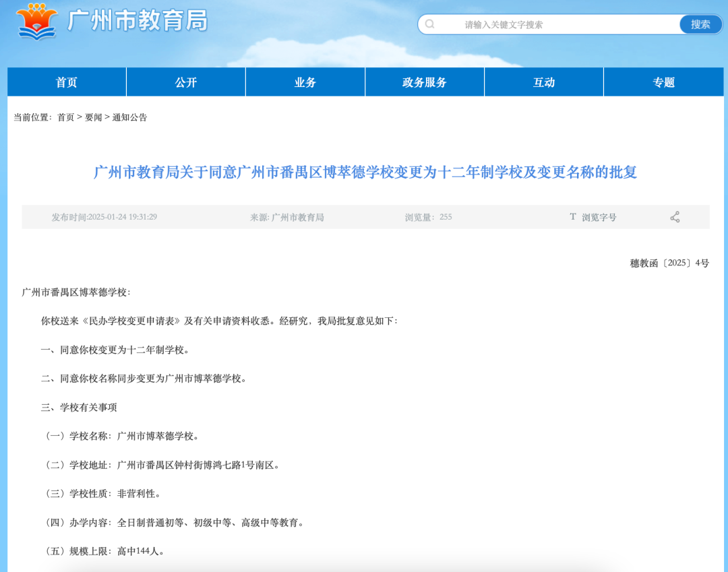
Task: Click the 首页 breadcrumb link
Action: tap(65, 117)
